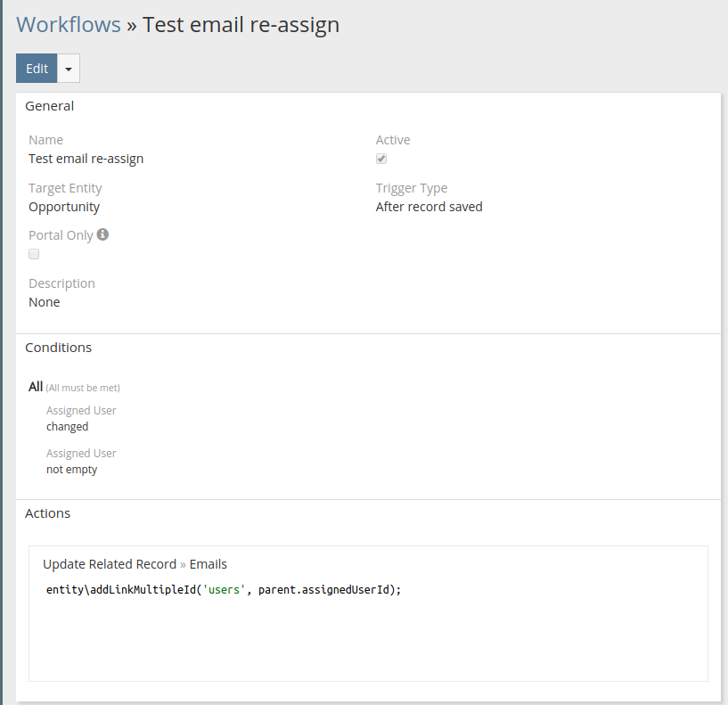Click the addLinkMultipleId formula code line

(x=224, y=590)
